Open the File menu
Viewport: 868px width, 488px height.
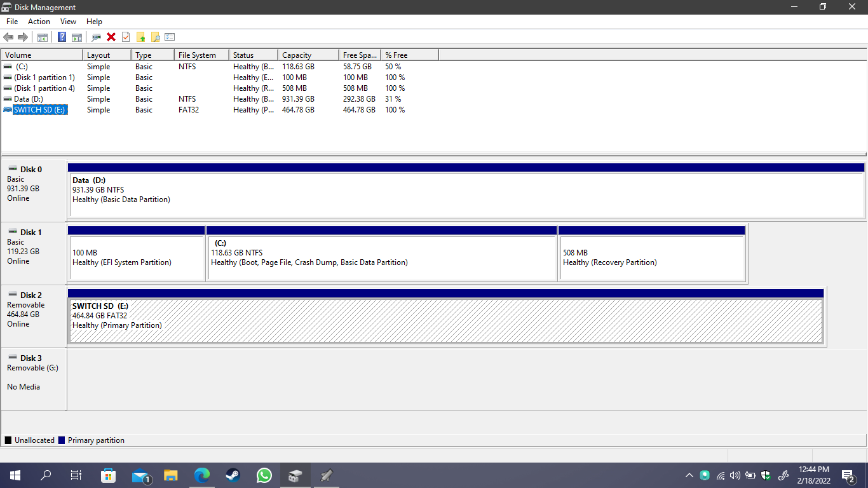pos(12,22)
